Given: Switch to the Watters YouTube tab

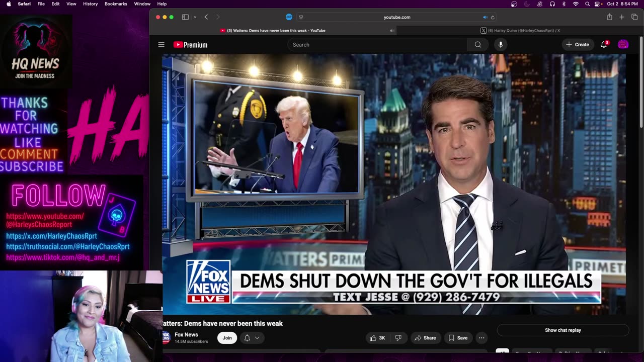Looking at the screenshot, I should coord(273,31).
